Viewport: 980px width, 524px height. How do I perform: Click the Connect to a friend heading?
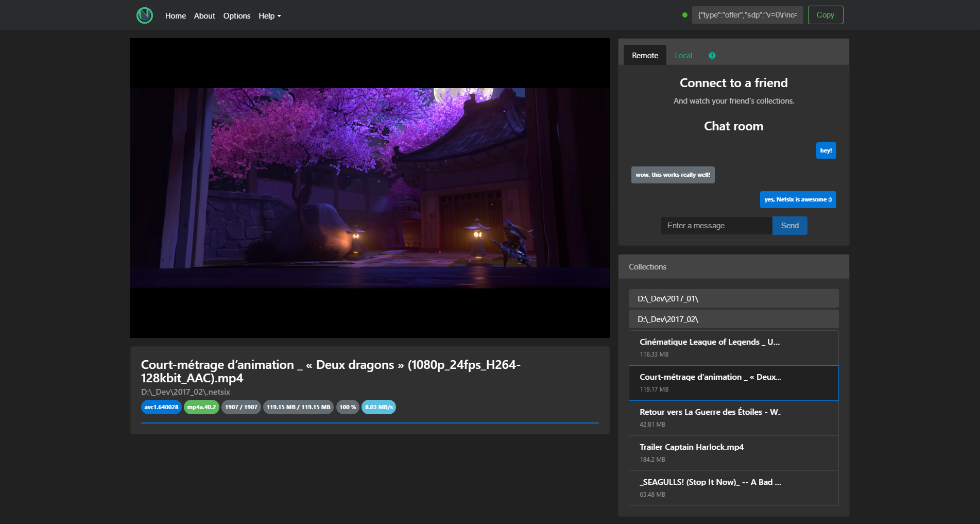pos(734,83)
